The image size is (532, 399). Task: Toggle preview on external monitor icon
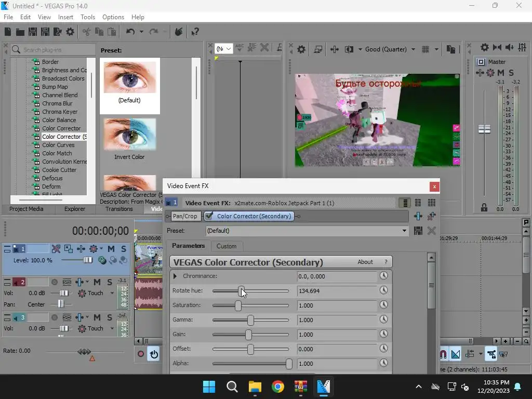(318, 49)
